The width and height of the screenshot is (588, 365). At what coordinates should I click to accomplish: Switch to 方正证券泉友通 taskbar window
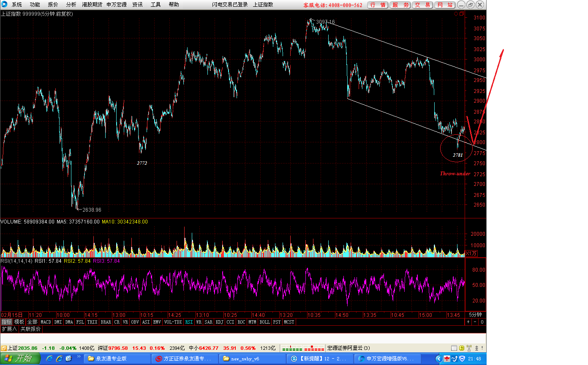[x=185, y=359]
